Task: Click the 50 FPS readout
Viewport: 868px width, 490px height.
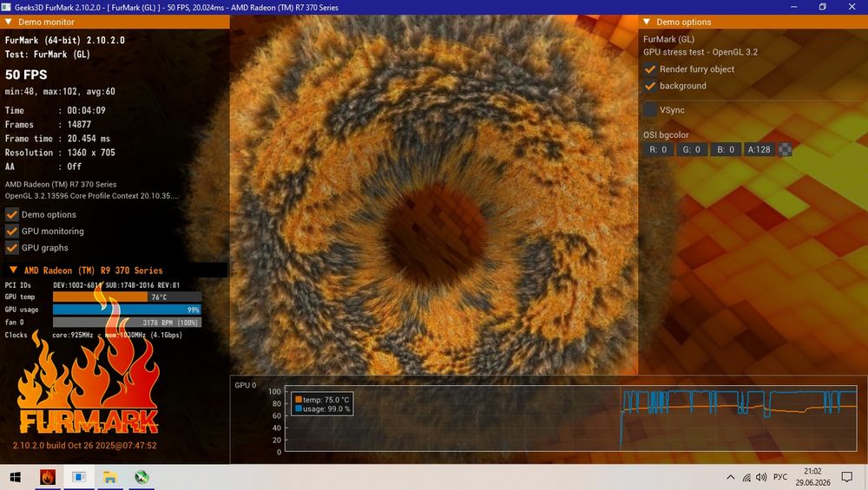Action: click(26, 75)
